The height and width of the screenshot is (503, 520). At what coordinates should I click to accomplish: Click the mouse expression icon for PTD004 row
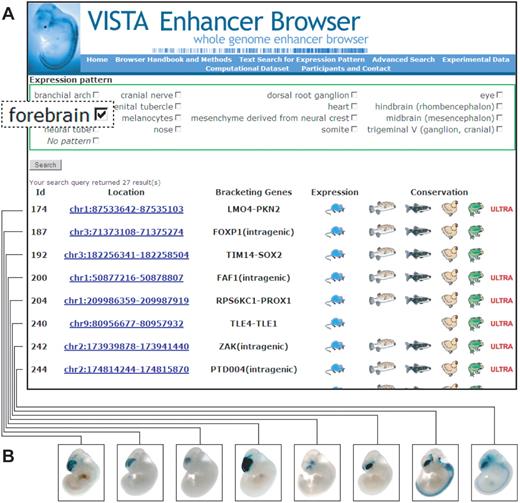click(335, 369)
